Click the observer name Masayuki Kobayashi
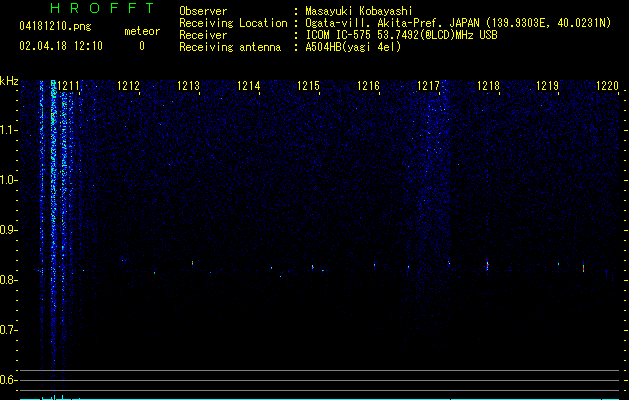The image size is (629, 400). tap(359, 11)
